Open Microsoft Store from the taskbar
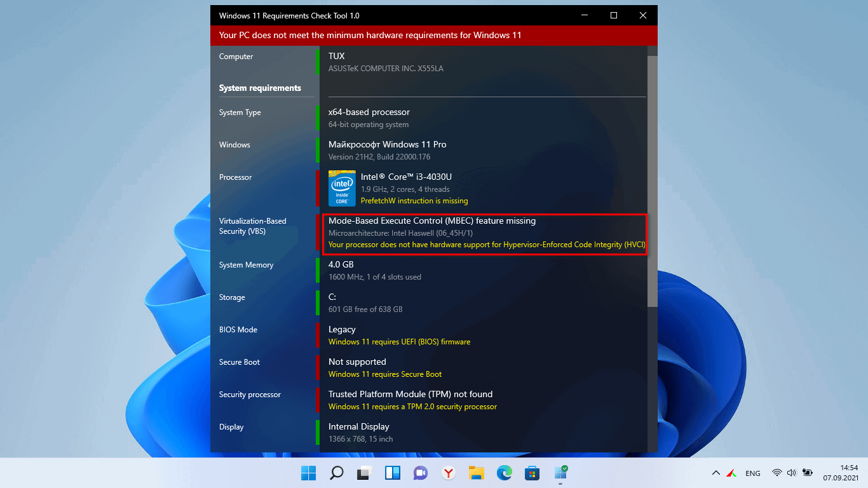The image size is (868, 488). click(532, 473)
